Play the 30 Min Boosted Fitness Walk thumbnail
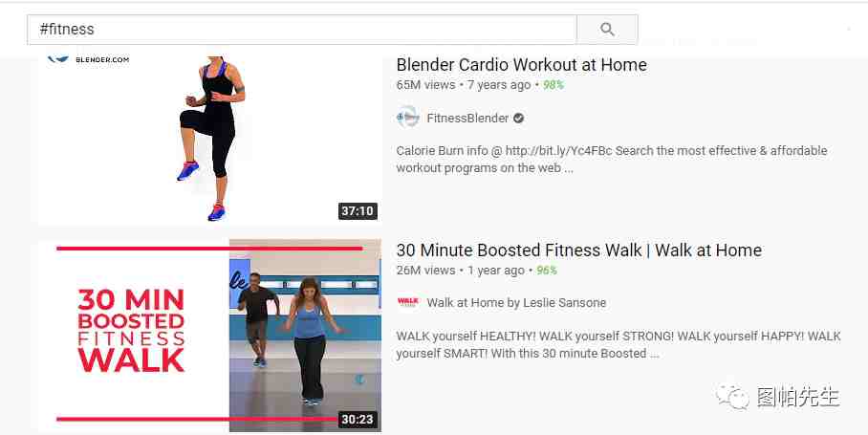The width and height of the screenshot is (868, 435). click(x=209, y=336)
